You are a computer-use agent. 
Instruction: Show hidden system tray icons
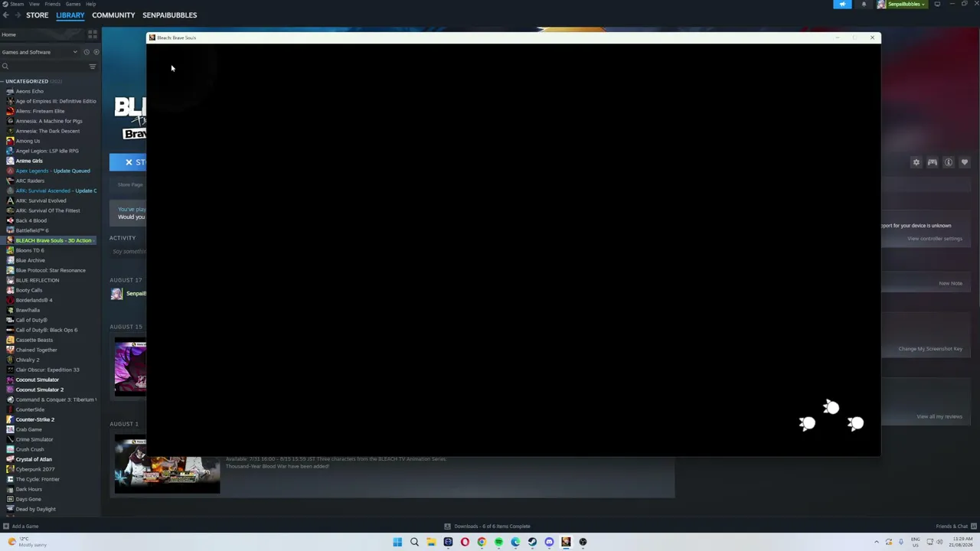(877, 542)
